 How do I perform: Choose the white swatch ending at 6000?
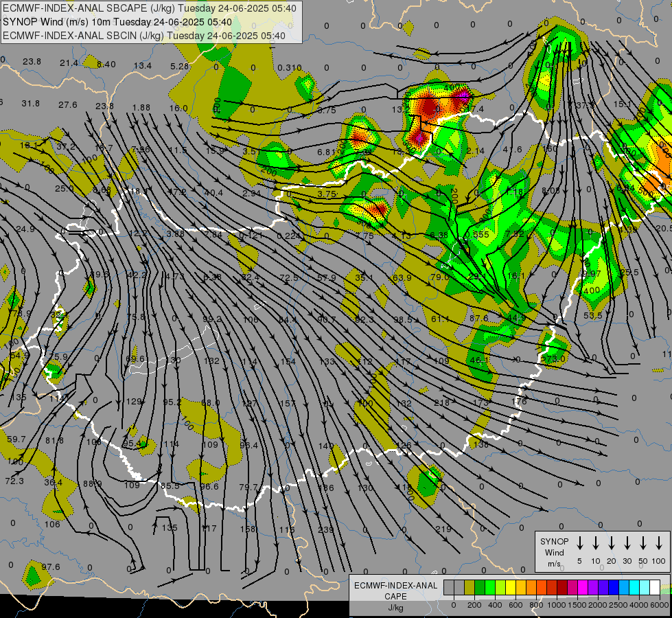[654, 588]
